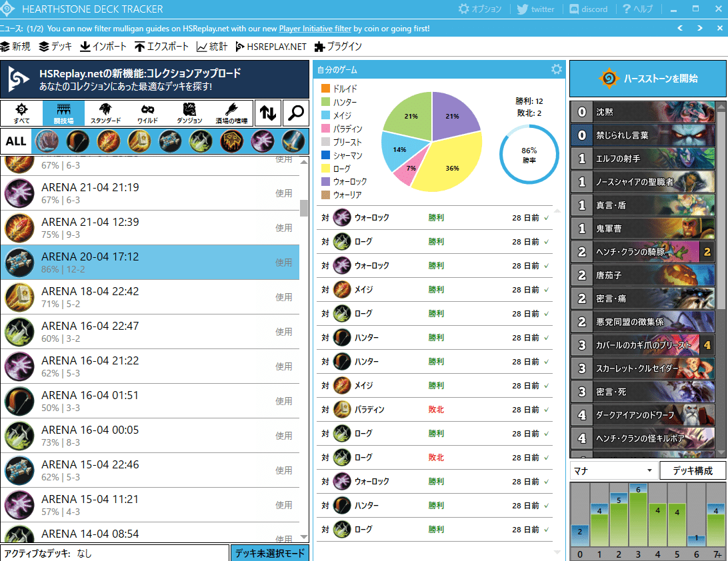Toggle the デッキ未選択モード no-deck mode button
Image resolution: width=728 pixels, height=561 pixels.
[270, 553]
